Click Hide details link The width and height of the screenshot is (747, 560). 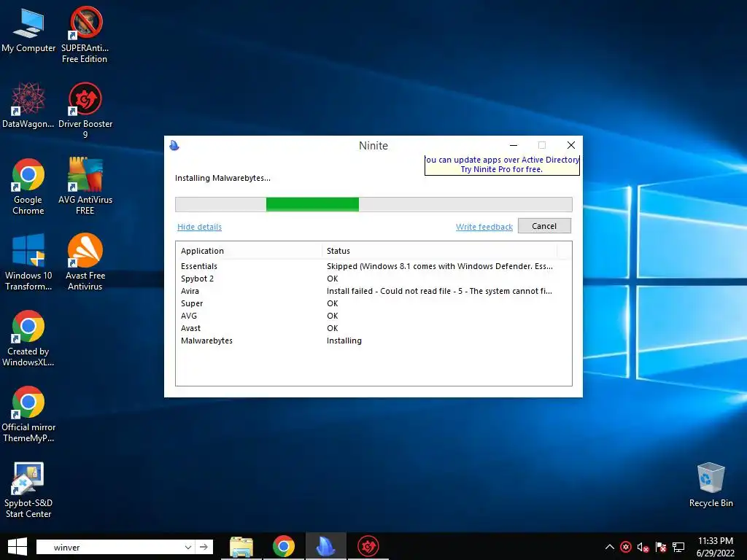coord(200,227)
